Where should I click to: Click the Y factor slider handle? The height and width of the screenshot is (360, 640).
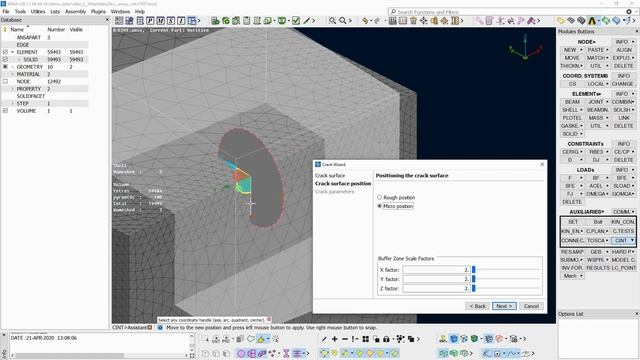point(473,279)
